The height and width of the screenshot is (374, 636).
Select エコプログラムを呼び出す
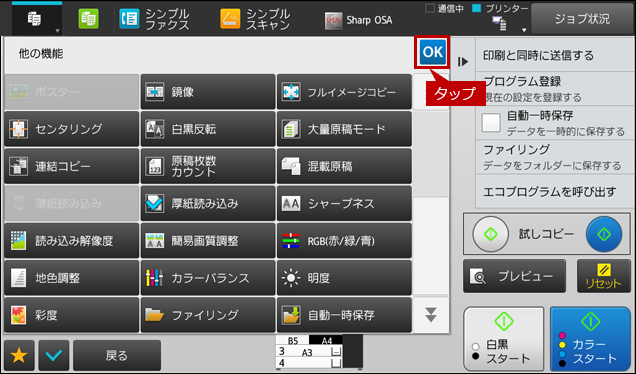(x=554, y=191)
